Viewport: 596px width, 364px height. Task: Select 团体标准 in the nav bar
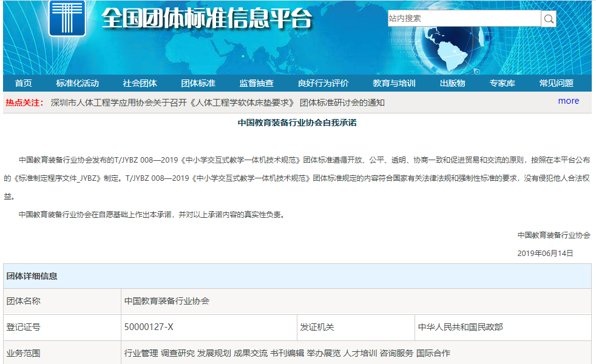point(198,83)
